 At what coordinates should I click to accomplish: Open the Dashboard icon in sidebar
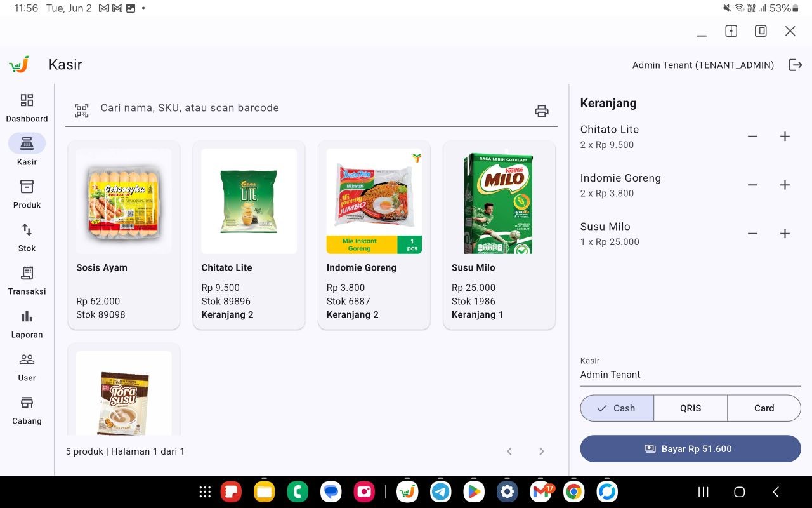(27, 100)
